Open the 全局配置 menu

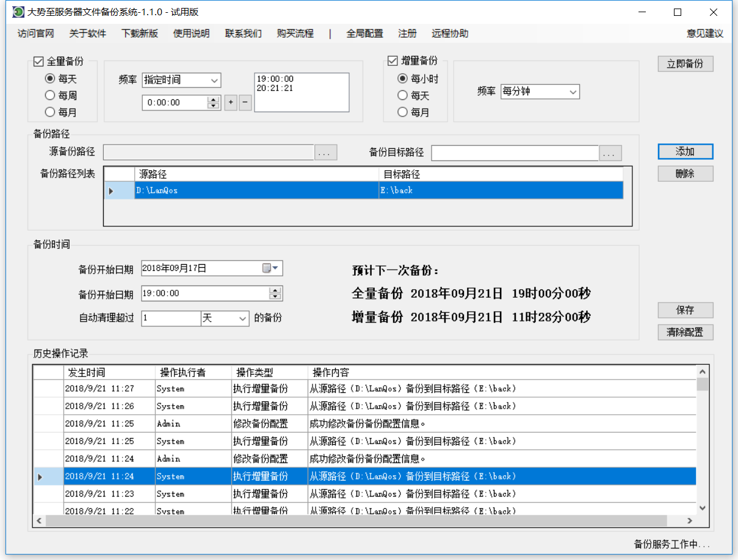(x=364, y=34)
